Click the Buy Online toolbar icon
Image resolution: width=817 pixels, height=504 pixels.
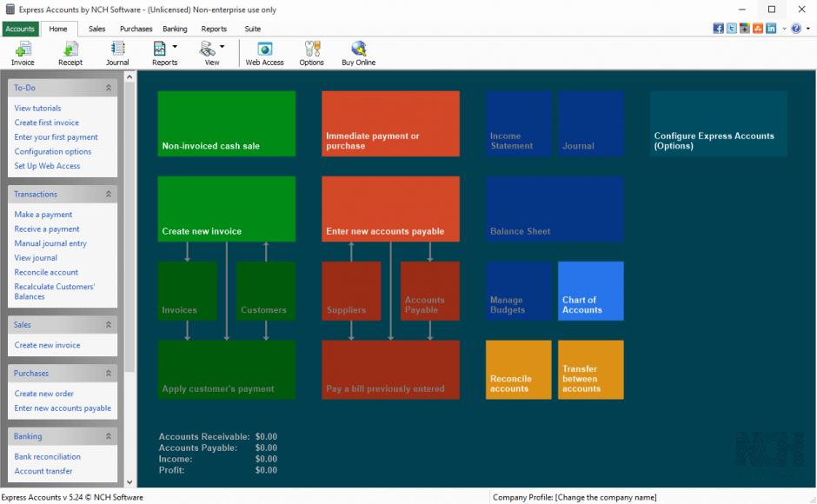coord(358,54)
